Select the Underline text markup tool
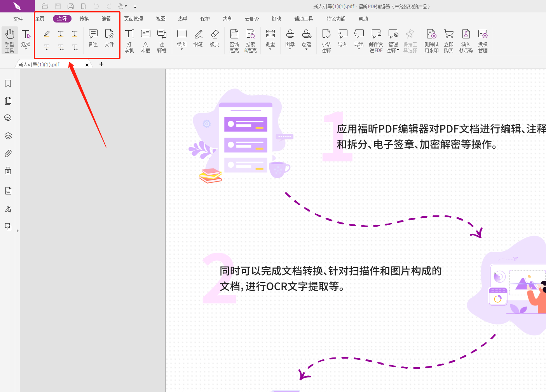 (x=75, y=34)
